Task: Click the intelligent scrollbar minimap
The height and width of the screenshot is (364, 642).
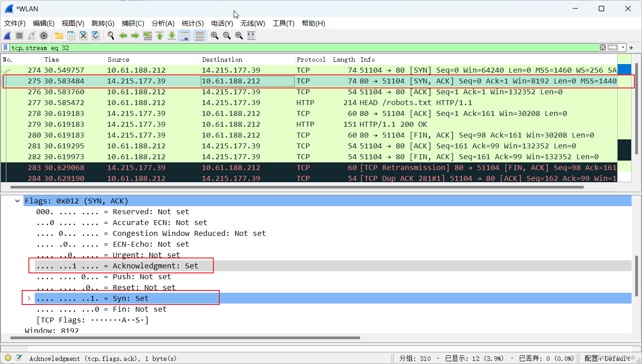Action: click(624, 118)
